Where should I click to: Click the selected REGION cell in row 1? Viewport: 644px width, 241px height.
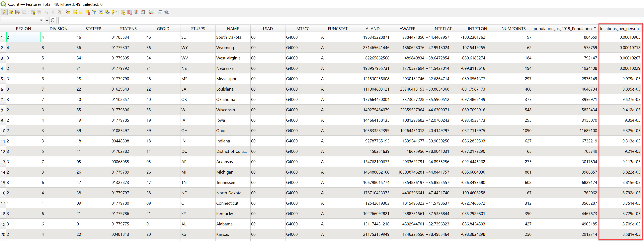[x=23, y=37]
